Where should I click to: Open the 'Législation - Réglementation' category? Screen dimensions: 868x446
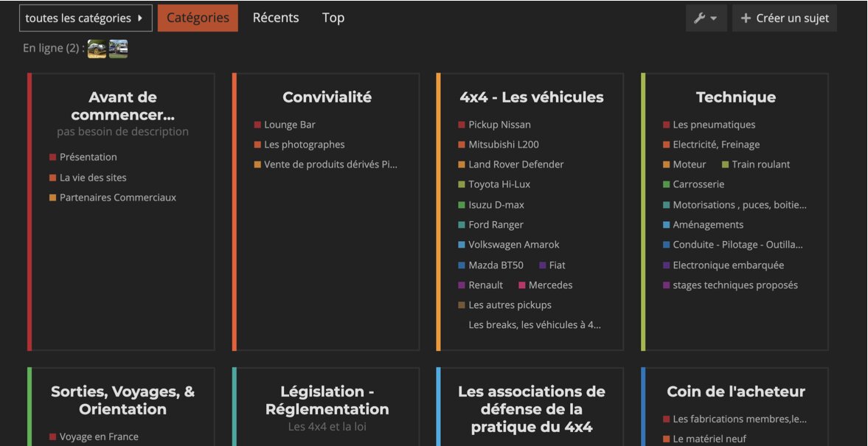click(327, 400)
